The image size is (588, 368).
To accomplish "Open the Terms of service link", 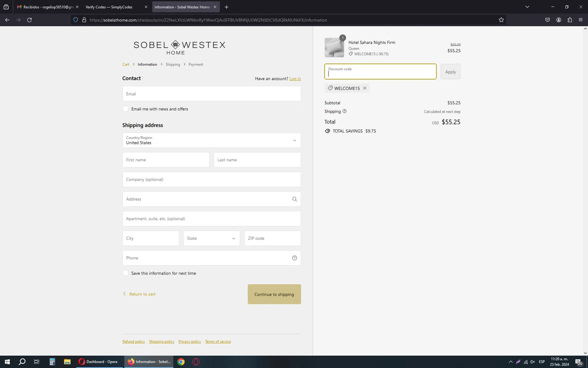I will 218,342.
